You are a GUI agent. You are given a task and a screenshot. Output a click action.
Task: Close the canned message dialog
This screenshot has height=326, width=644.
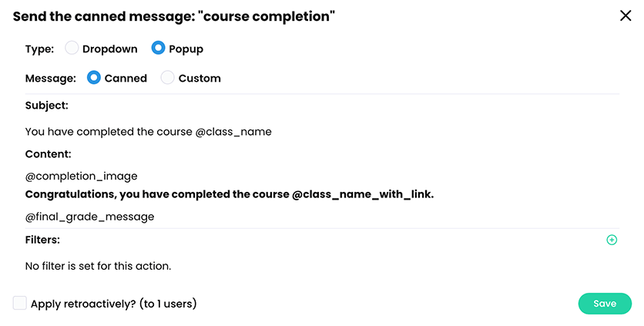tap(626, 15)
